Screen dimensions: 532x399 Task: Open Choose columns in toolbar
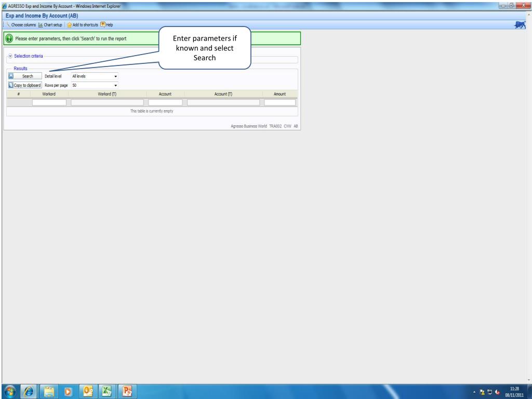pos(21,25)
